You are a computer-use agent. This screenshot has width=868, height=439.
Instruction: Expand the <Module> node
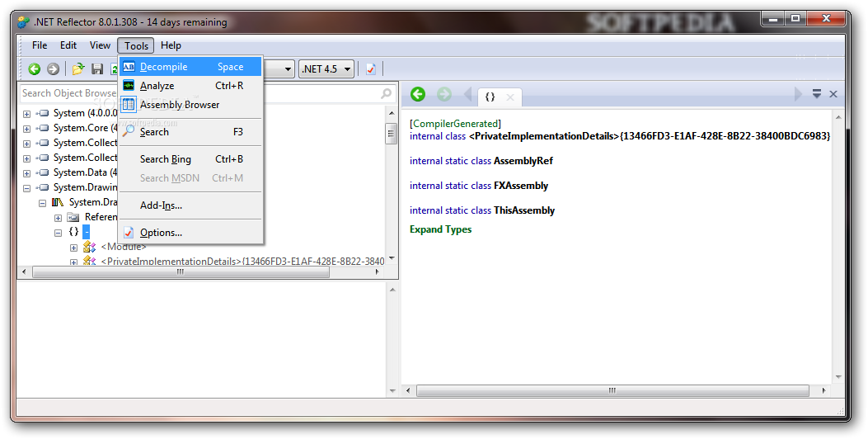coord(73,248)
